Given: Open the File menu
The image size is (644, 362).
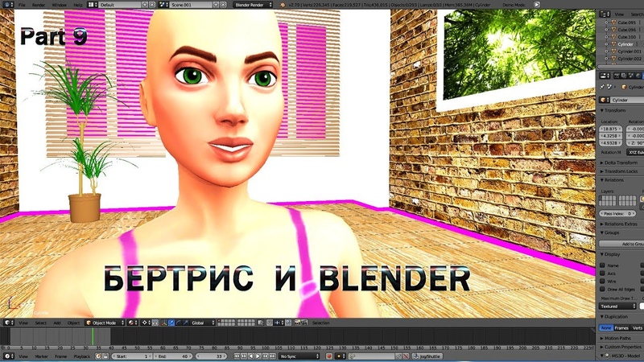Looking at the screenshot, I should tap(22, 5).
